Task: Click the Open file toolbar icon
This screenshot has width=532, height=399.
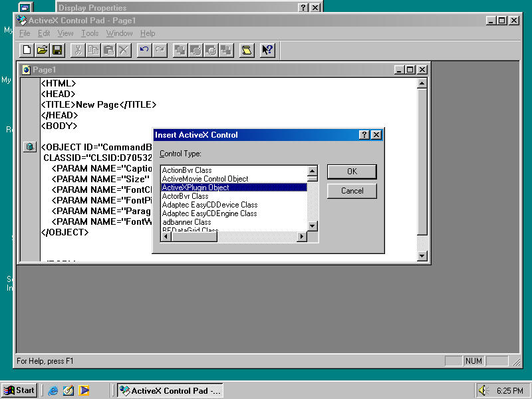Action: (x=42, y=51)
